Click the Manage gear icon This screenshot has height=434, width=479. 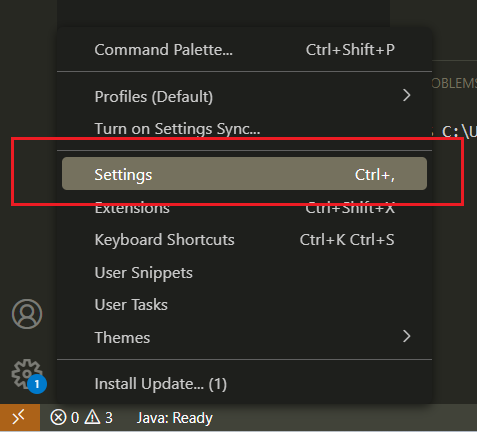click(x=27, y=374)
